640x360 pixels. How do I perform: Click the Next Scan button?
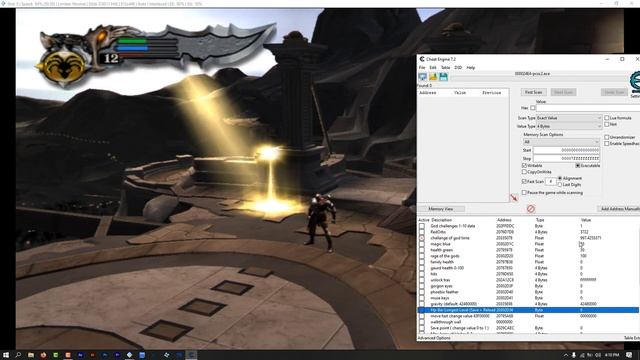pos(563,92)
